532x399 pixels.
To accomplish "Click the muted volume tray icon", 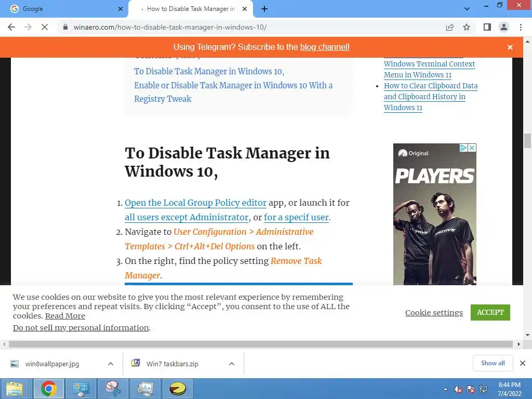I will click(458, 389).
